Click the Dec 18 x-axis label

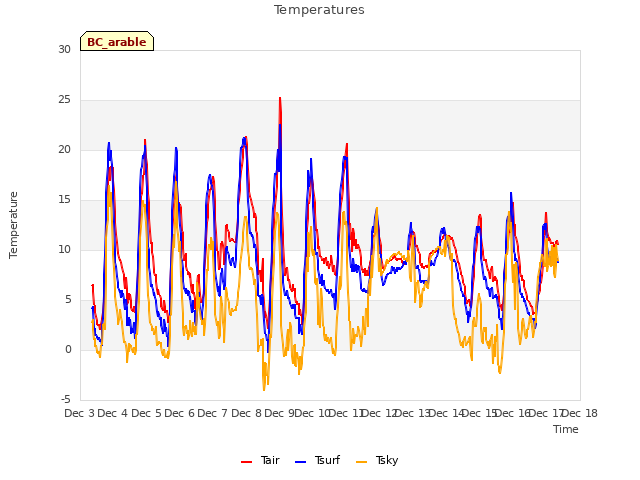click(x=580, y=413)
